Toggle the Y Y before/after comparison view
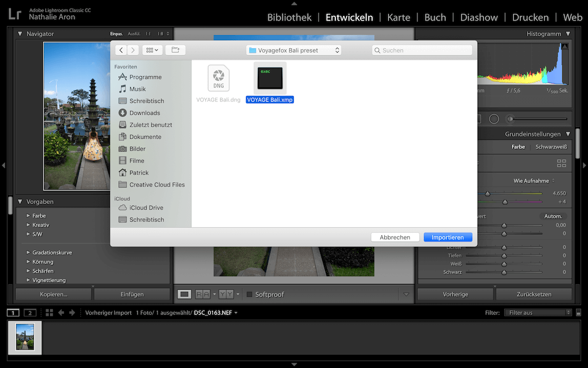Image resolution: width=588 pixels, height=368 pixels. tap(226, 294)
